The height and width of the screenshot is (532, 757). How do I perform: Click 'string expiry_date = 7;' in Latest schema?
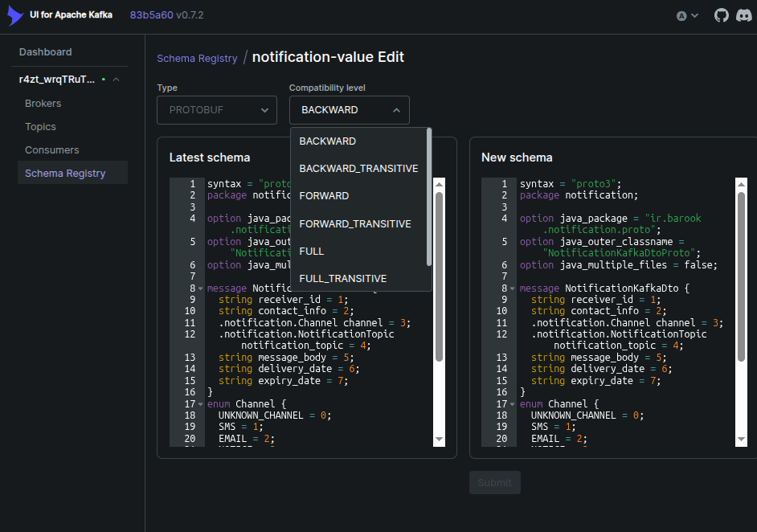pos(283,381)
